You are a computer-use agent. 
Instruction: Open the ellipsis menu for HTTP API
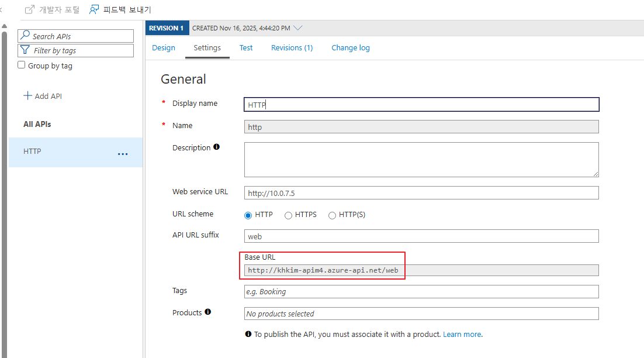tap(123, 154)
